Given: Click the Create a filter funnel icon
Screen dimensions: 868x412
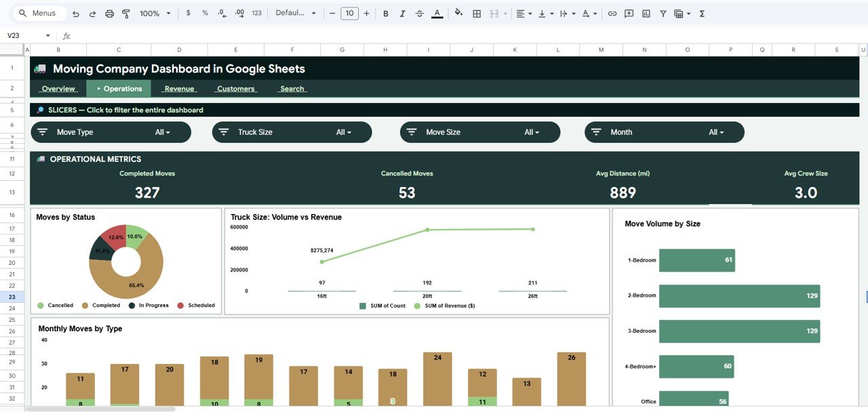Looking at the screenshot, I should (x=663, y=14).
